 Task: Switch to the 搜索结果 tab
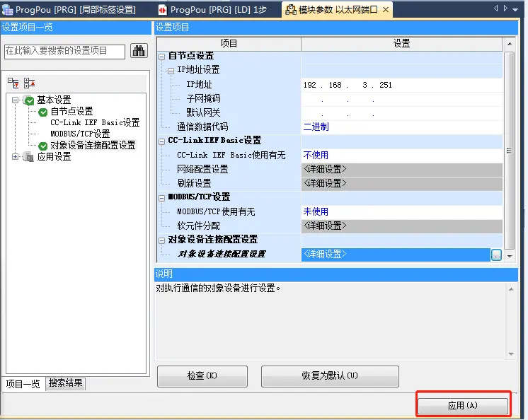point(66,383)
